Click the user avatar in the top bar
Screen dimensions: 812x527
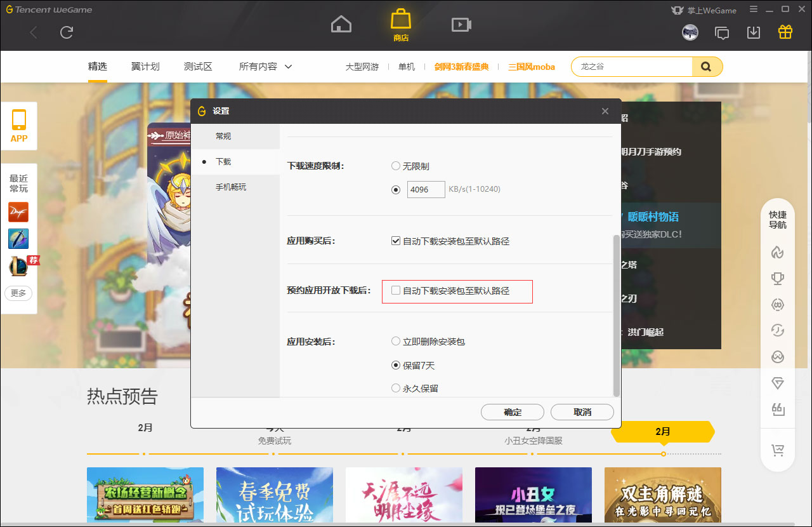click(x=690, y=32)
